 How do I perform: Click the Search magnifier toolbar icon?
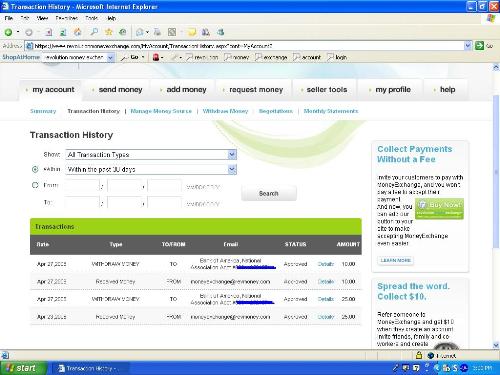click(x=94, y=32)
